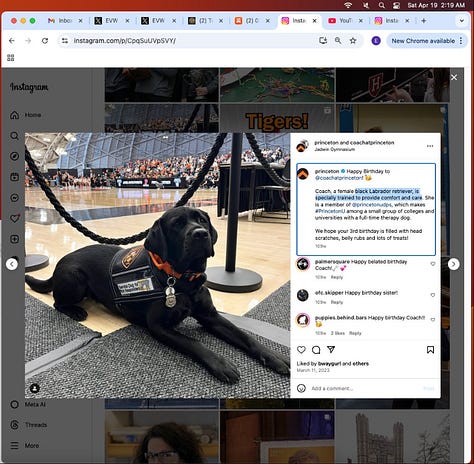Open the Reels icon in the sidebar
This screenshot has width=474, height=464.
pos(14,177)
